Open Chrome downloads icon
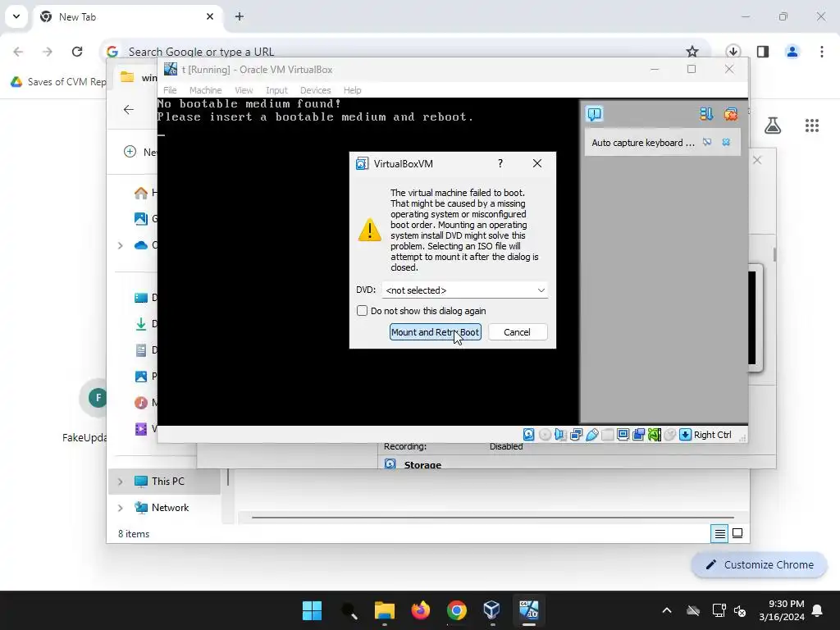The width and height of the screenshot is (840, 630). [x=733, y=52]
